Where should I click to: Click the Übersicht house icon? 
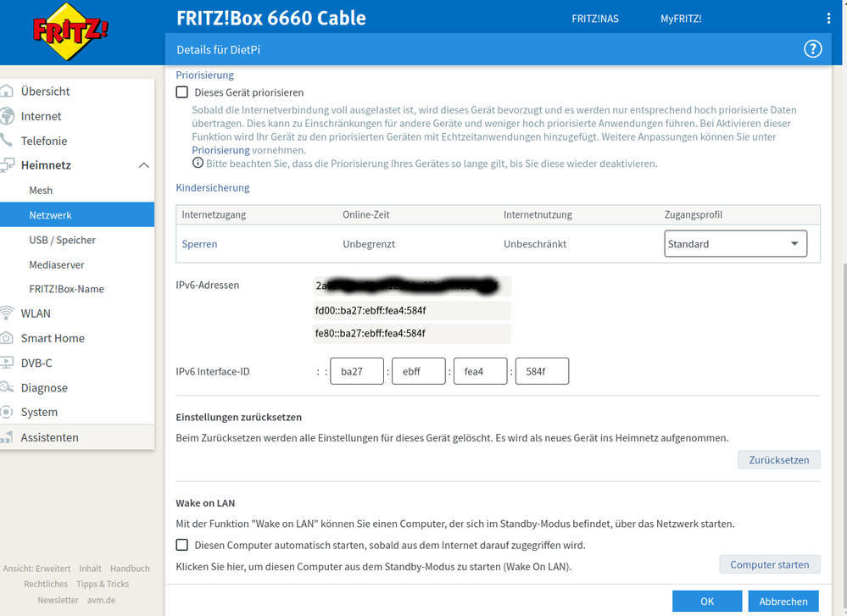(x=8, y=92)
